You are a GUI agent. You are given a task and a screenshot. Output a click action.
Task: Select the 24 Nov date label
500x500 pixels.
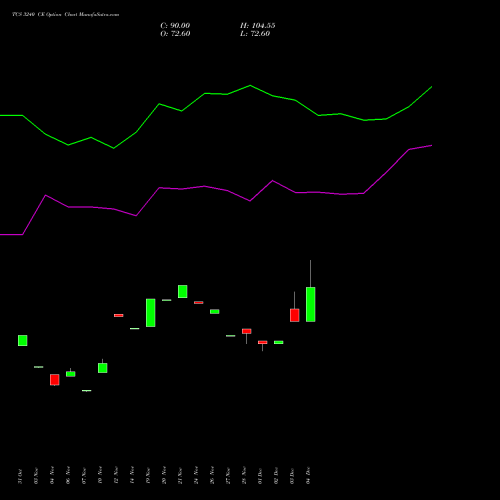coord(196,476)
